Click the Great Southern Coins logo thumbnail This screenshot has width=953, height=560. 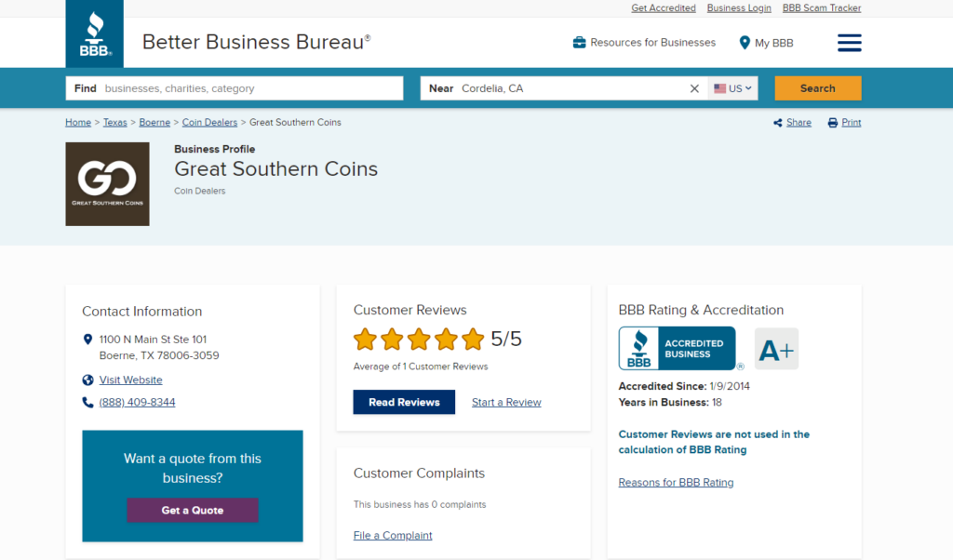pyautogui.click(x=108, y=184)
